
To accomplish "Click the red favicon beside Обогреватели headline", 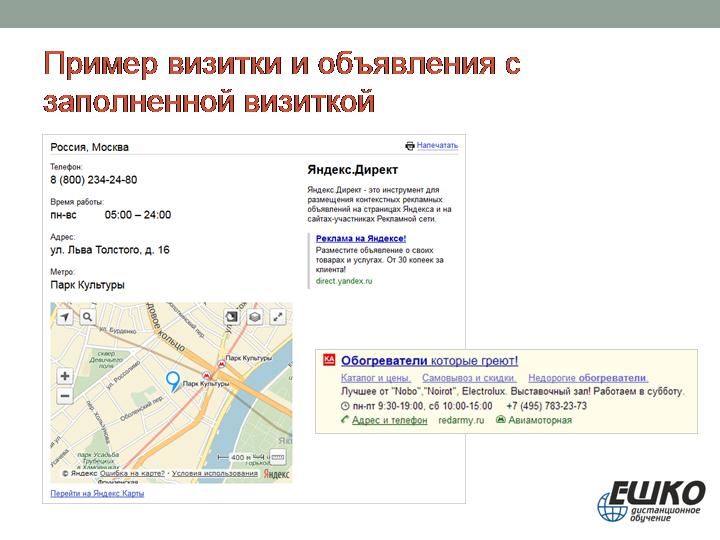I will click(329, 360).
